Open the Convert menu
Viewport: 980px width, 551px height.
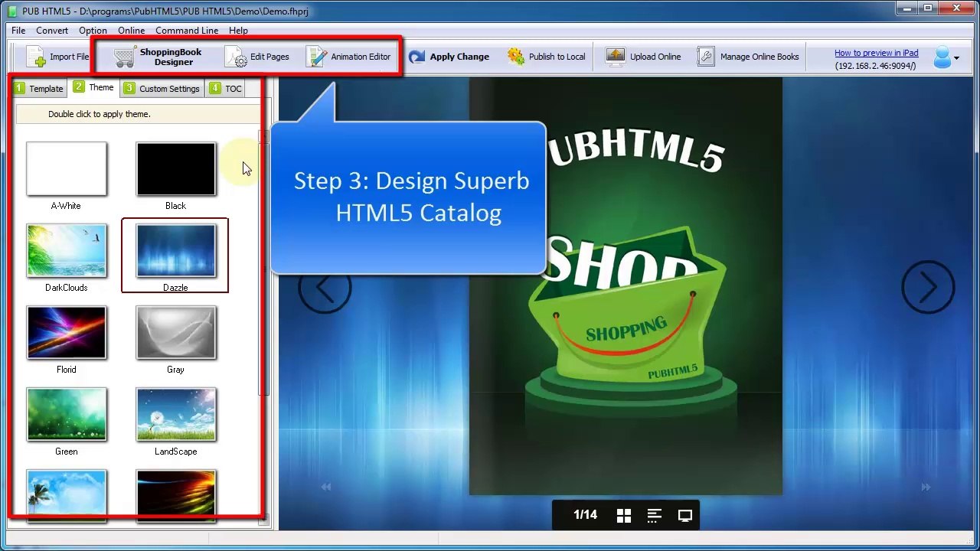click(52, 31)
